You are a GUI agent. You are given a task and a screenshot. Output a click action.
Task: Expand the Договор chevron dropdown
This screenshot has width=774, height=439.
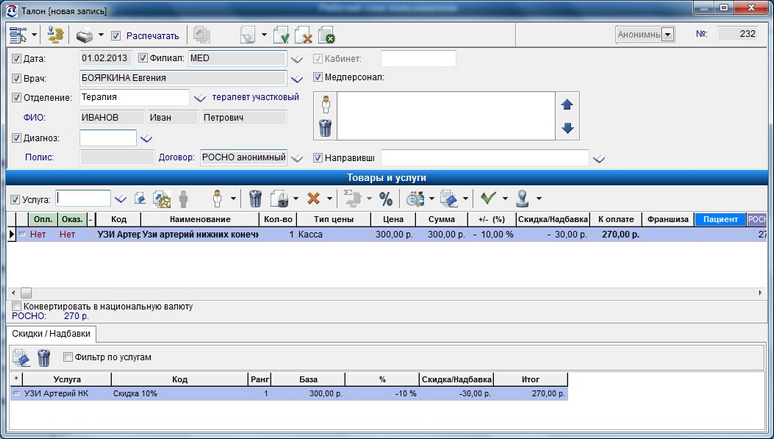click(297, 159)
